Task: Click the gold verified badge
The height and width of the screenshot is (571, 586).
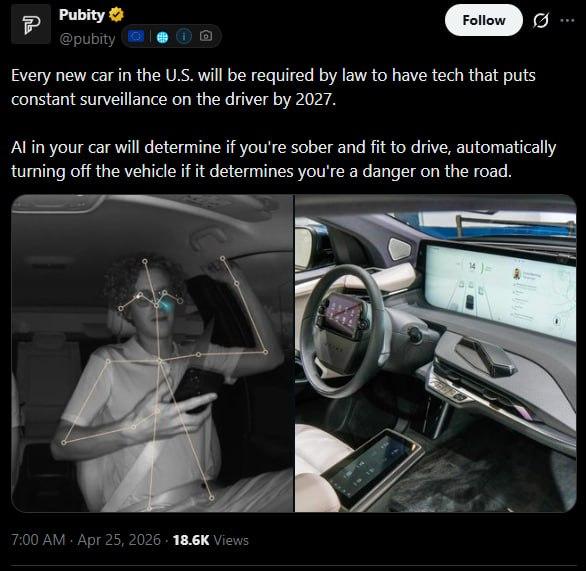Action: pos(116,15)
